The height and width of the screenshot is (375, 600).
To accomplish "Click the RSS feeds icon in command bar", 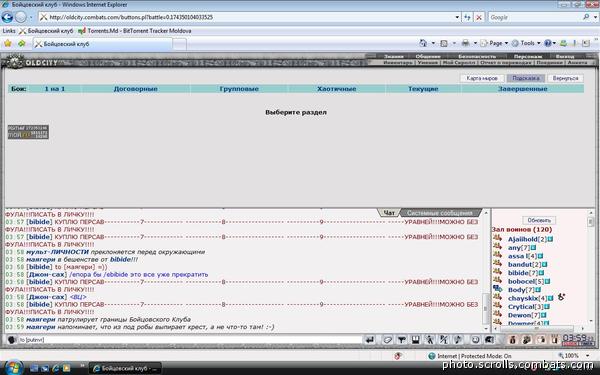I will (x=444, y=43).
